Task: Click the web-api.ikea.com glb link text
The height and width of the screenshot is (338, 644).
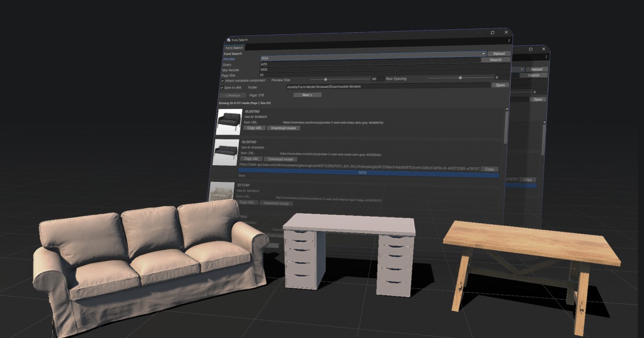Action: tap(360, 167)
